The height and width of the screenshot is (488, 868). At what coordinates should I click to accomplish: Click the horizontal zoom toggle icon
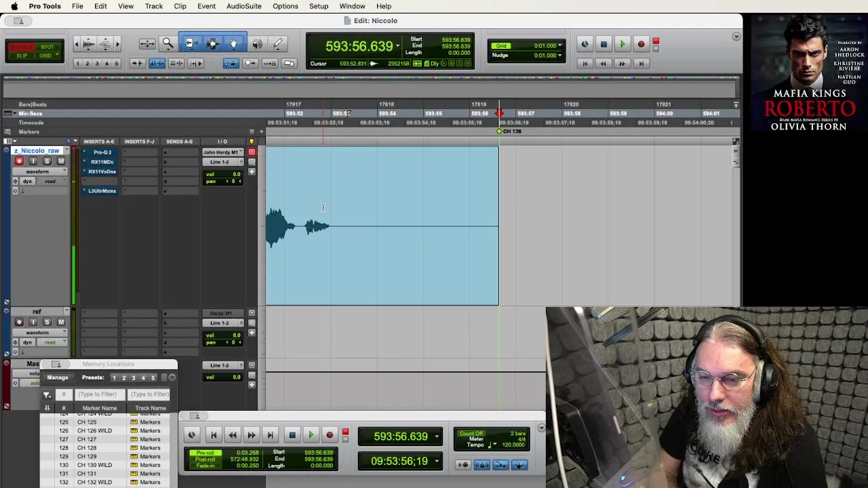click(x=147, y=44)
